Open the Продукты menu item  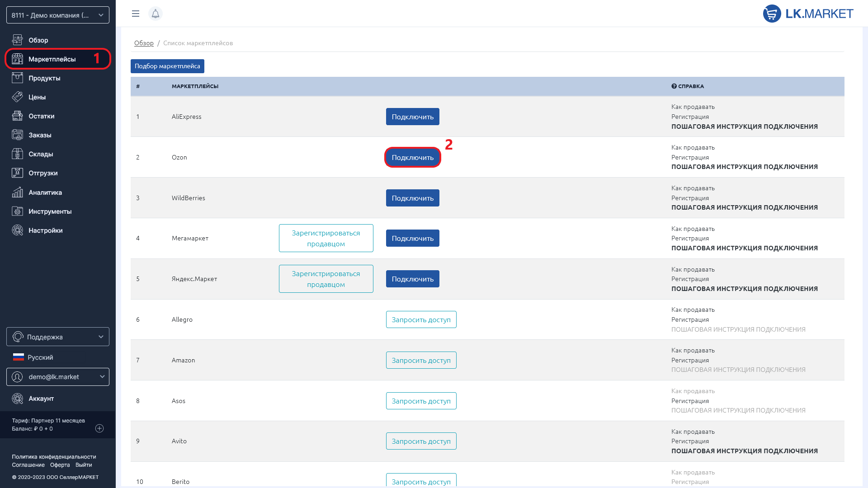44,78
